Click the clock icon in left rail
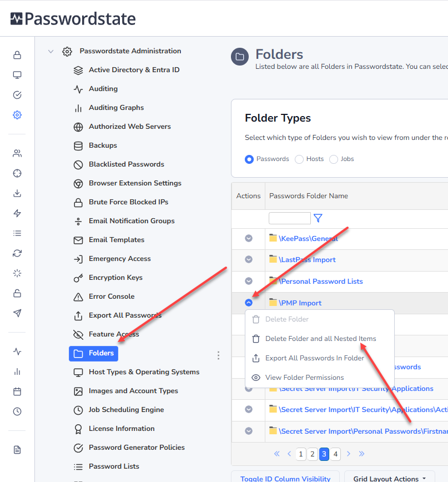The width and height of the screenshot is (448, 482). point(17,411)
